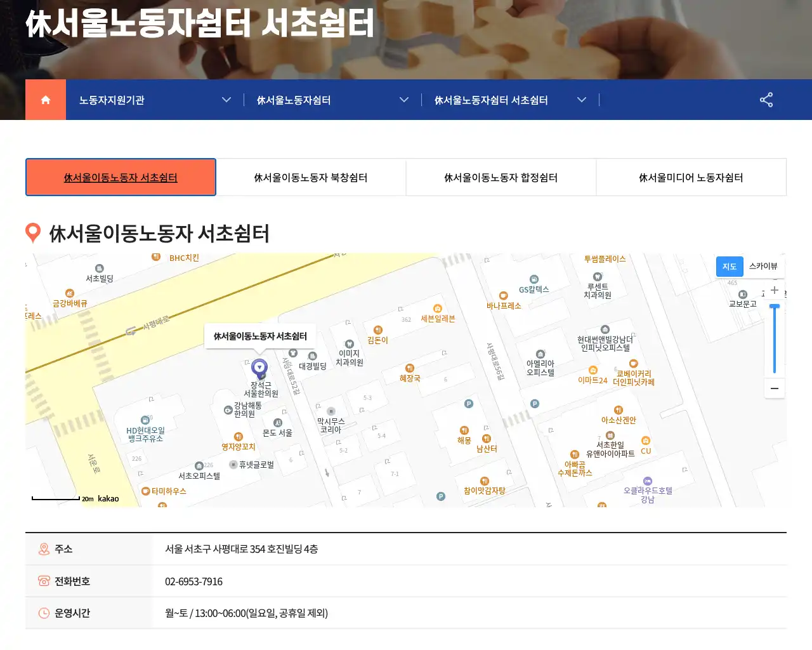Image resolution: width=812 pixels, height=650 pixels.
Task: Click the BHC치킨 restaurant icon on map
Action: click(x=156, y=257)
